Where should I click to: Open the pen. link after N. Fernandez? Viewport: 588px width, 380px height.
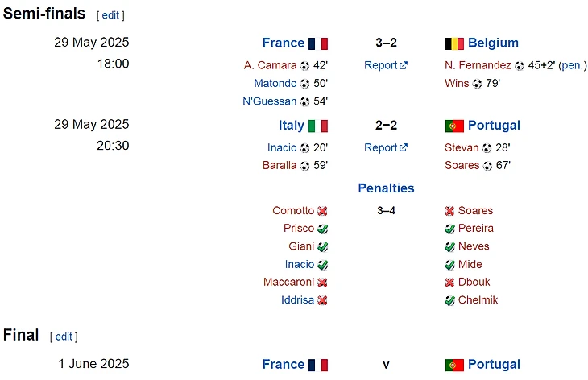(573, 65)
